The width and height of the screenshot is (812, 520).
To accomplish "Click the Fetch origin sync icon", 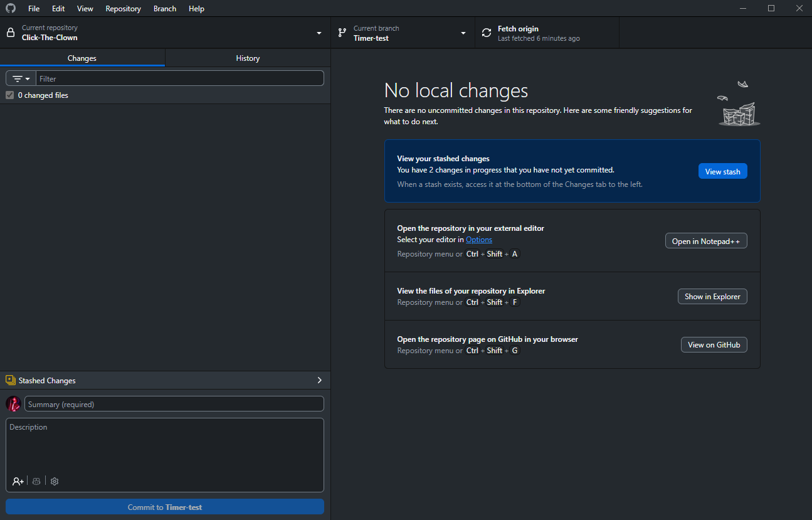I will point(487,33).
